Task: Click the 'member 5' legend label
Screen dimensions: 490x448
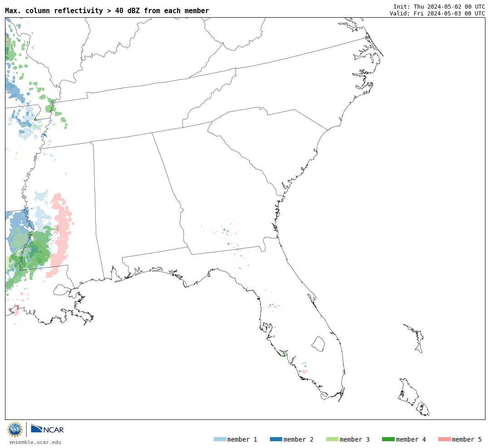Action: coord(467,439)
